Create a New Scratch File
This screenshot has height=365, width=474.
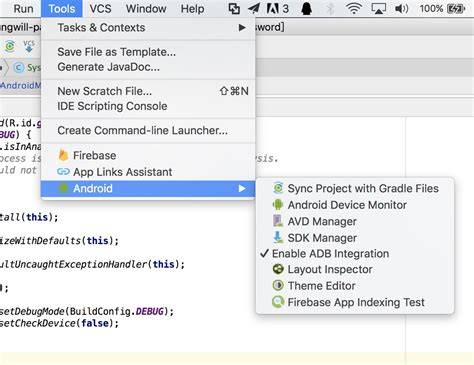(148, 91)
